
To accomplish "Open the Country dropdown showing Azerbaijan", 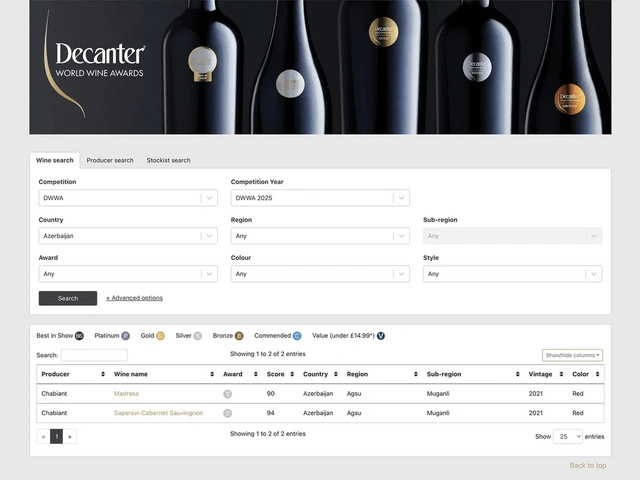I will 128,236.
